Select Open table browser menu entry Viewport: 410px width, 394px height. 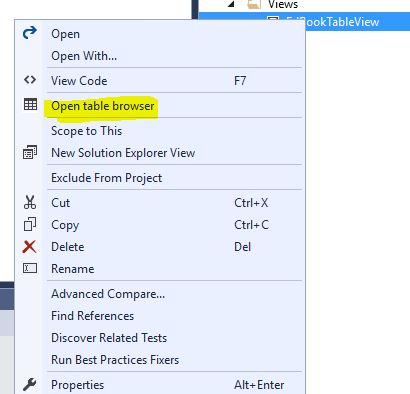coord(103,106)
